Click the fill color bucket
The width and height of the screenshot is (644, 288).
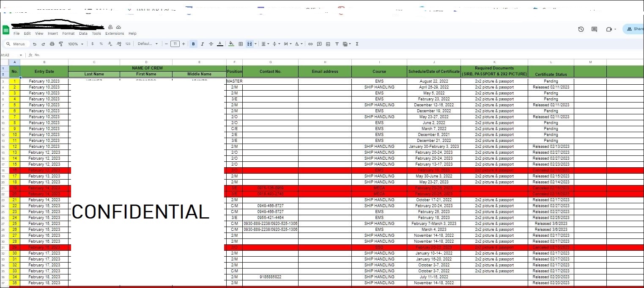[231, 44]
